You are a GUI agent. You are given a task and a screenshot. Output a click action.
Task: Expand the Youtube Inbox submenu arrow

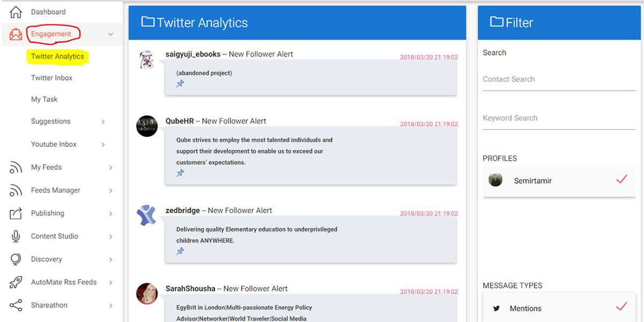click(x=103, y=144)
